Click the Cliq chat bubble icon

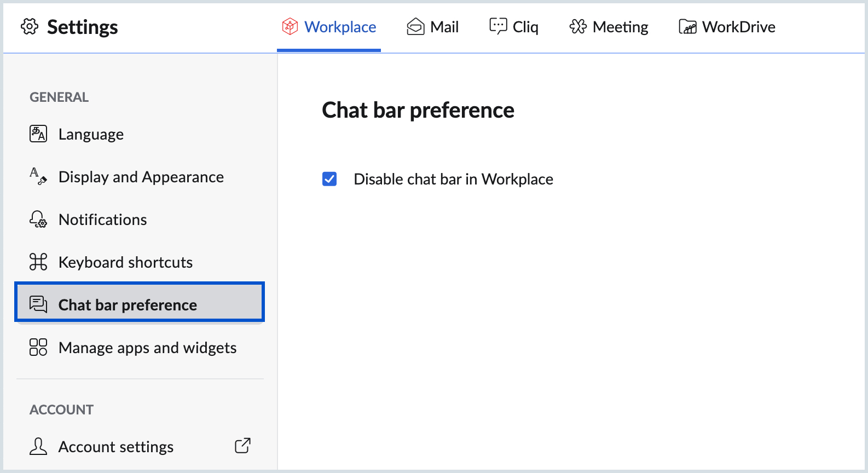[x=498, y=26]
